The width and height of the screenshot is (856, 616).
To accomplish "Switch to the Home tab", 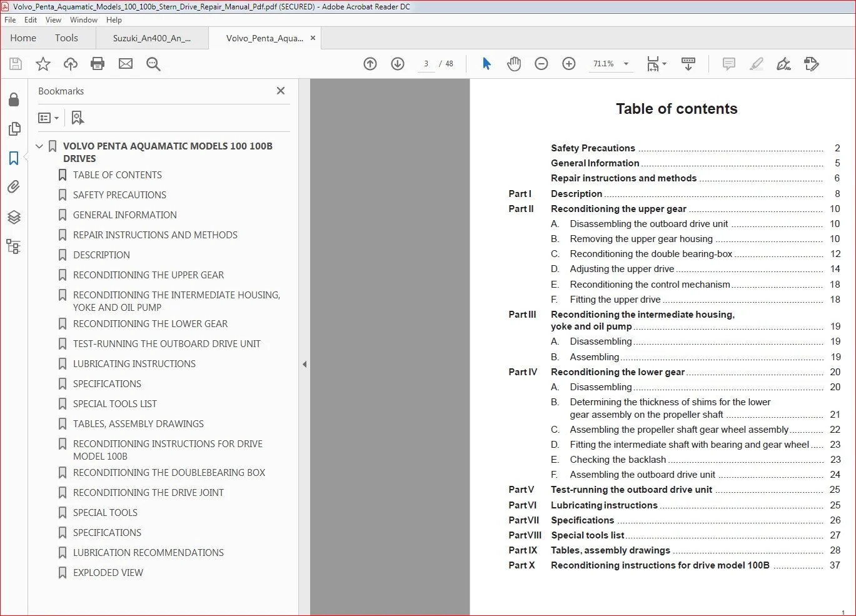I will (23, 38).
